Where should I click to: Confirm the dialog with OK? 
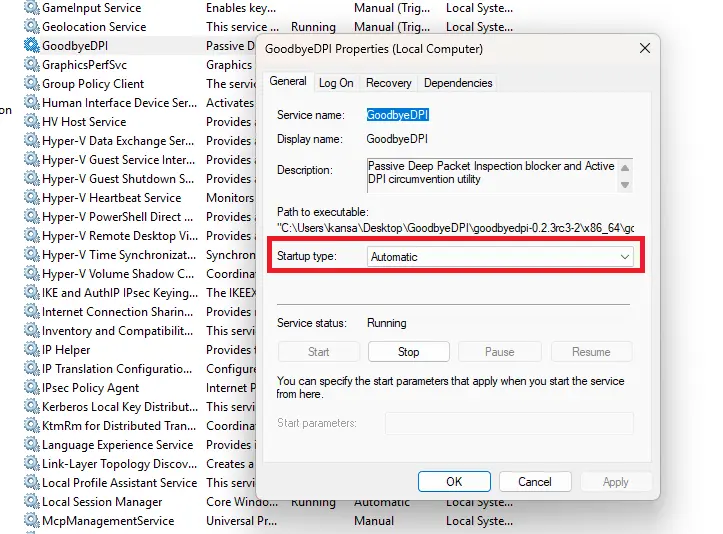(454, 481)
